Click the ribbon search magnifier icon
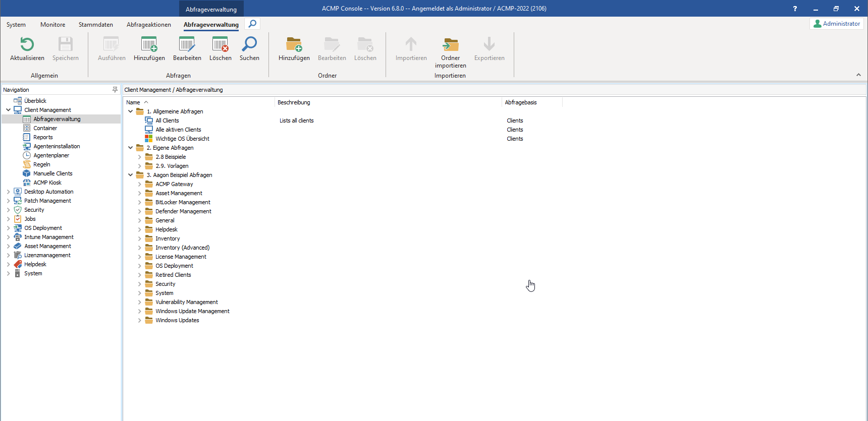 [x=252, y=24]
